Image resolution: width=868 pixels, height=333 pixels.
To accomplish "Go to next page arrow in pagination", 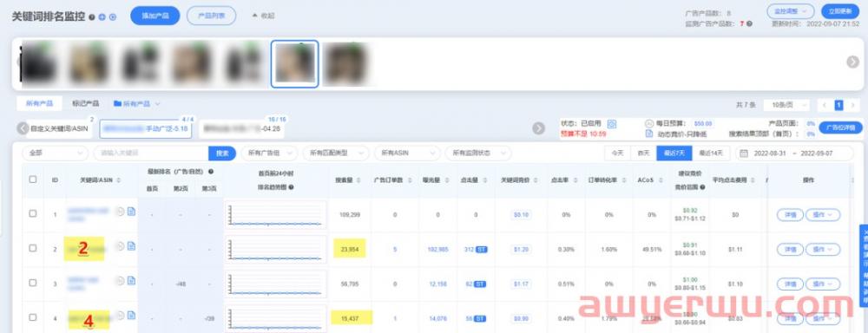I will pos(853,105).
